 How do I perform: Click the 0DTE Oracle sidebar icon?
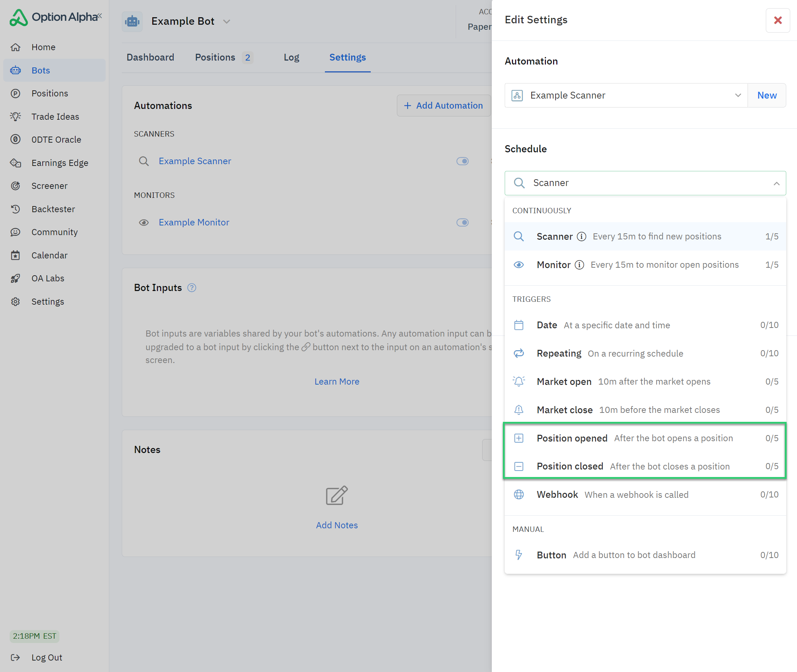click(x=16, y=139)
